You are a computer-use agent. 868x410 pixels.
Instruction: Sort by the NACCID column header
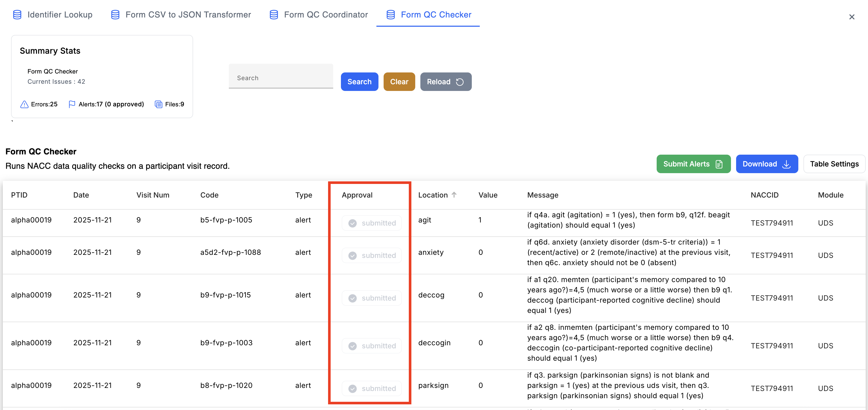pos(764,195)
